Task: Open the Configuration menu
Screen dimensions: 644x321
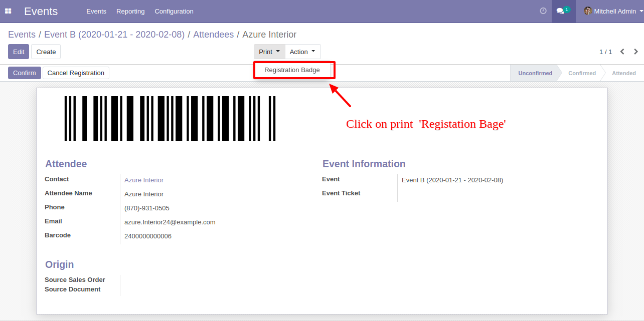Action: pos(174,11)
